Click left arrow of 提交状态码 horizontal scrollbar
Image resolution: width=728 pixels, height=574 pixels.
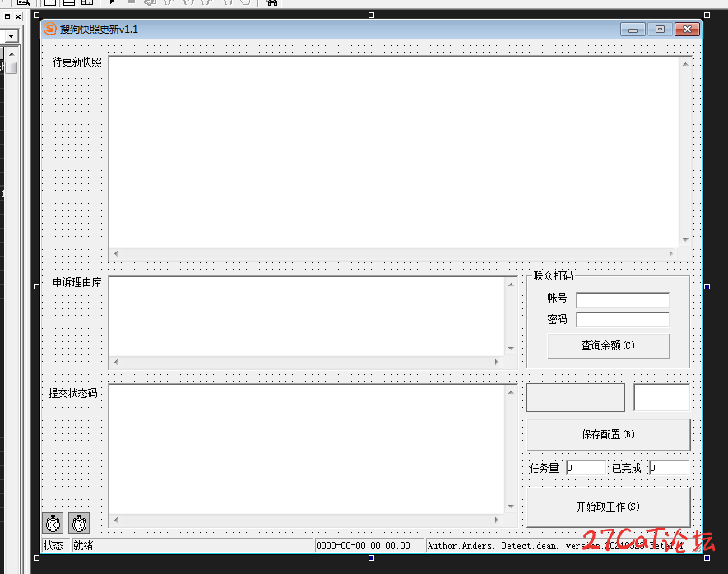(x=116, y=520)
